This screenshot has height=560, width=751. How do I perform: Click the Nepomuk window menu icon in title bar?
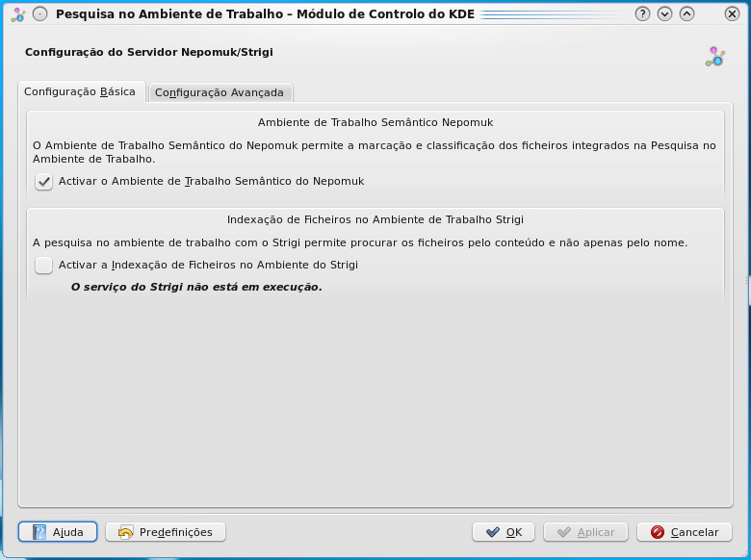(18, 14)
